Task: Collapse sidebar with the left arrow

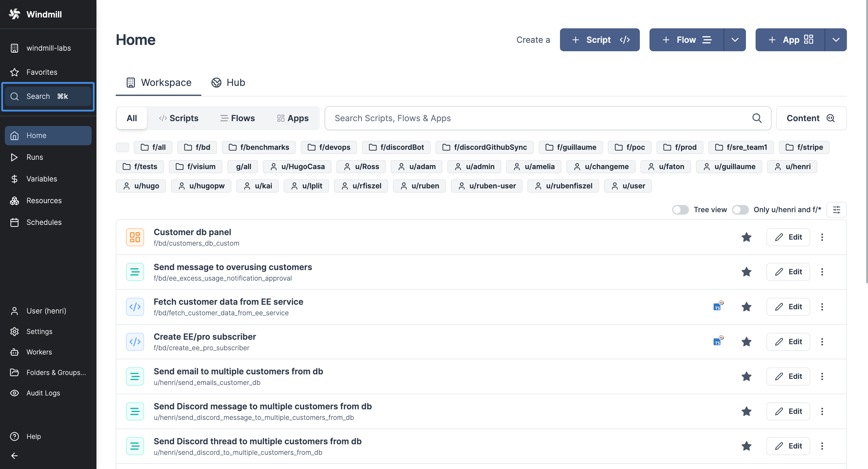Action: 14,455
